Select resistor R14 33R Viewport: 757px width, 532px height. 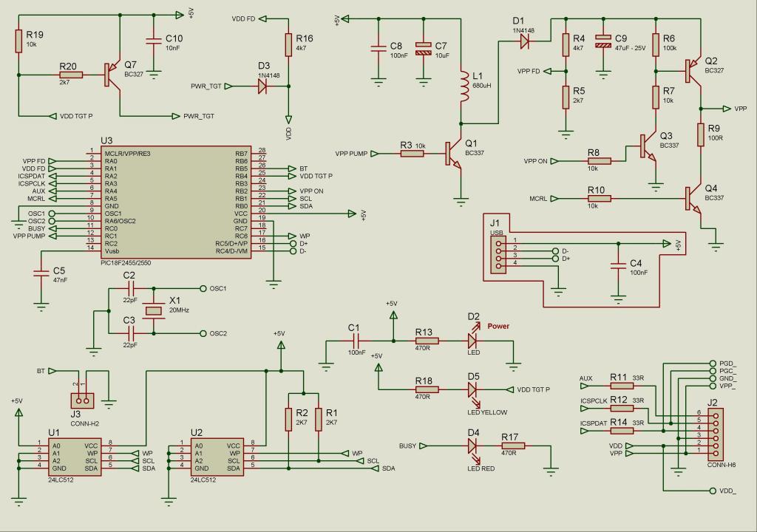click(x=622, y=431)
